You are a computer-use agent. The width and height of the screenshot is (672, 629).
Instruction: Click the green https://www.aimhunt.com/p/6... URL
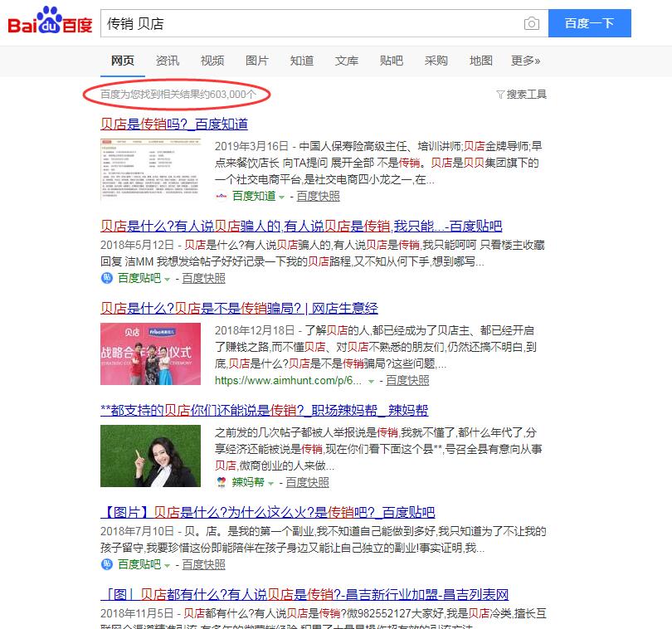[x=288, y=380]
